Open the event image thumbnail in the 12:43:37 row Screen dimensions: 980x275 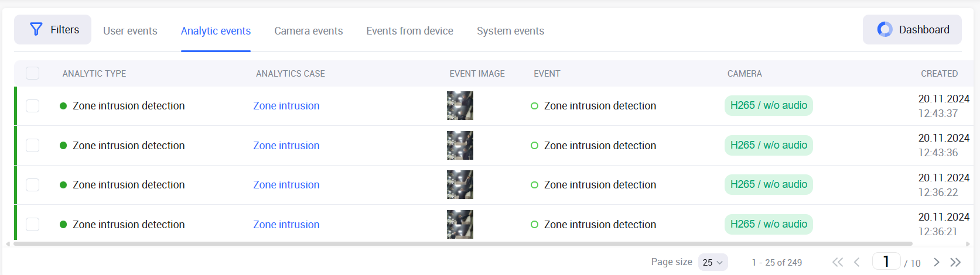point(460,106)
